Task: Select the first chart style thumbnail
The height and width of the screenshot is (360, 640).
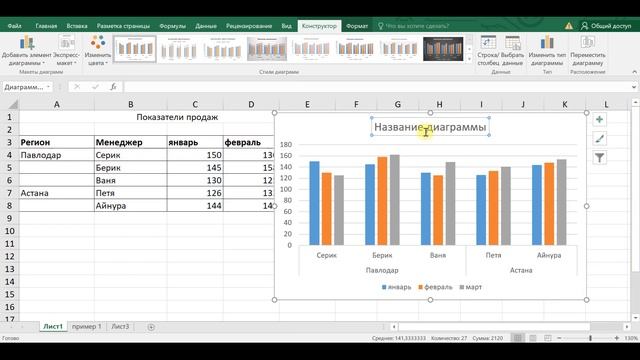Action: 134,49
